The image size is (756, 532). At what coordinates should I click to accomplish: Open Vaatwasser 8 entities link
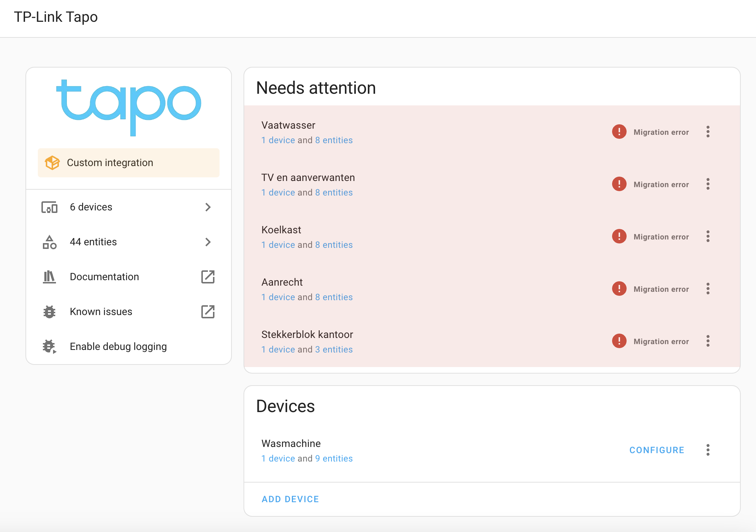click(334, 140)
